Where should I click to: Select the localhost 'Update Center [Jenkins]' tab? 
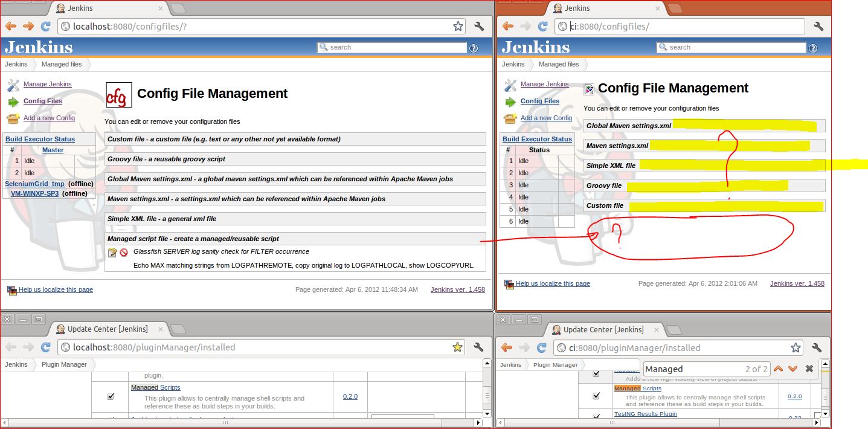pyautogui.click(x=108, y=329)
